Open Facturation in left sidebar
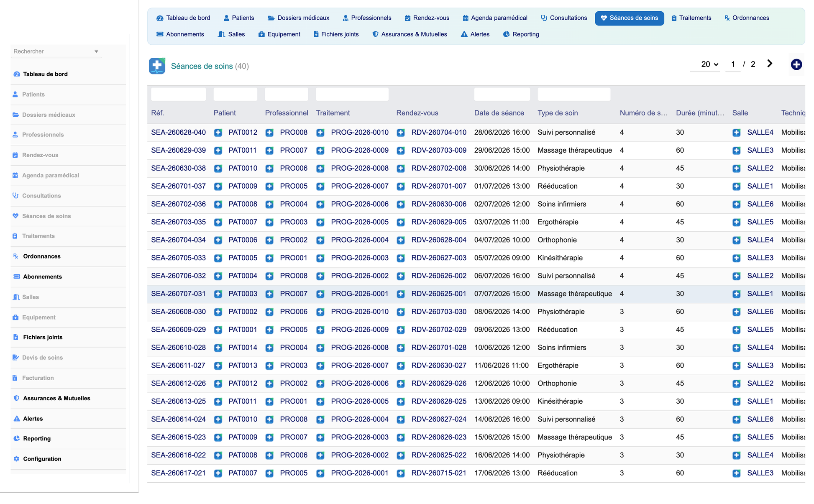814x504 pixels. point(38,378)
